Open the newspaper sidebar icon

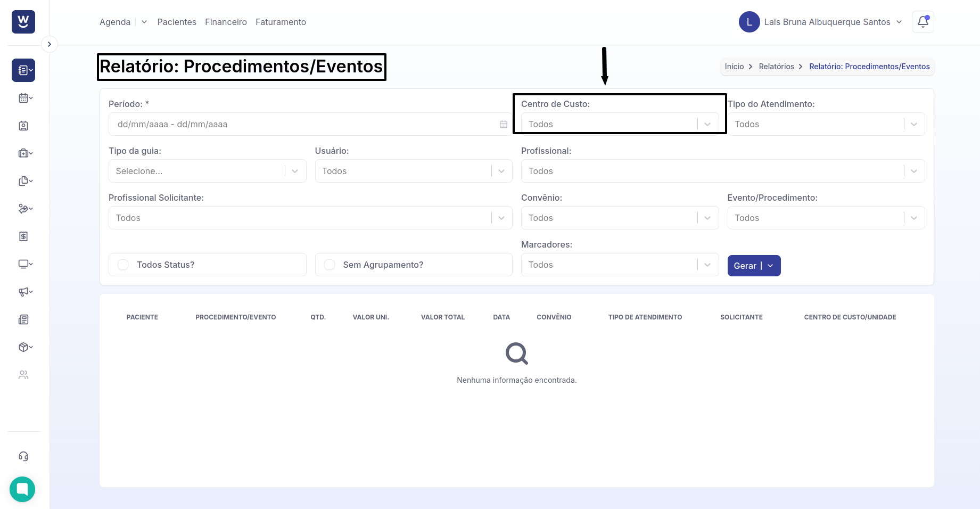click(23, 319)
